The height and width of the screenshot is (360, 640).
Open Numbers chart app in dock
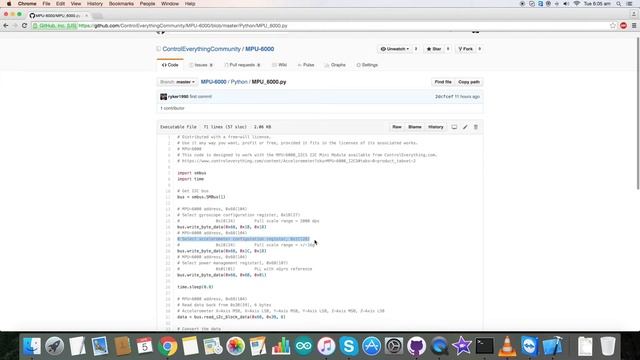281,346
